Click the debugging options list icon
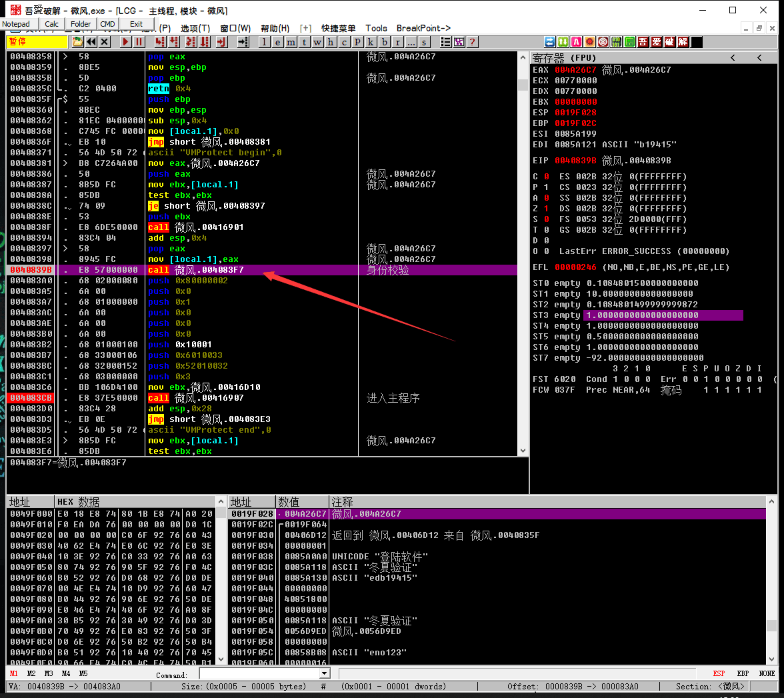 pyautogui.click(x=445, y=42)
